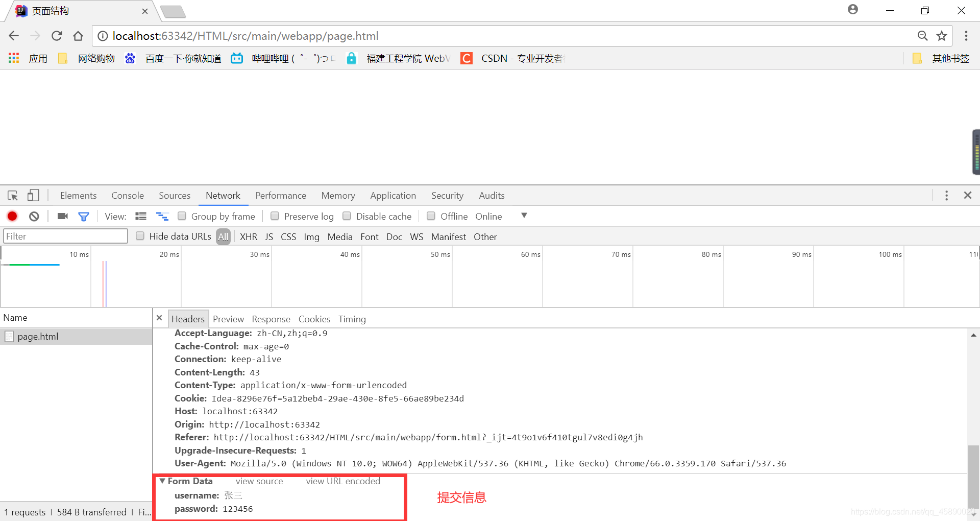Switch to the Security panel

[447, 196]
